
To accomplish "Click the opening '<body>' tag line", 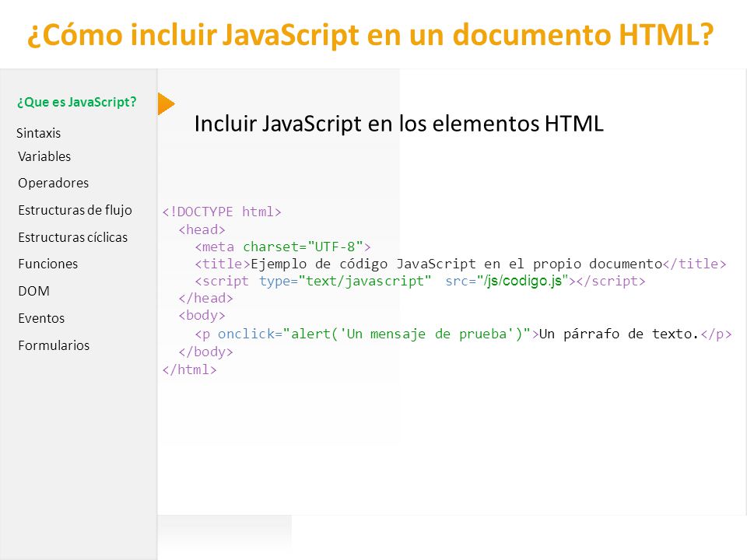I will (202, 316).
